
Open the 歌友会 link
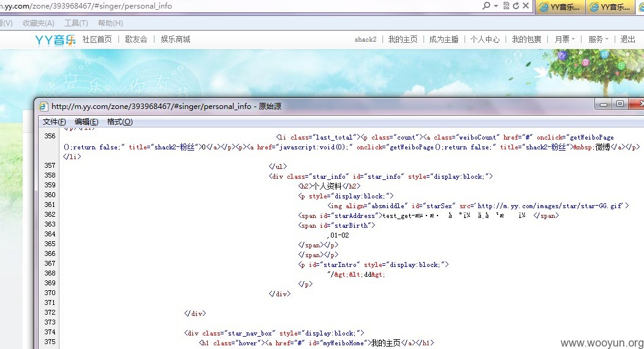pos(136,39)
